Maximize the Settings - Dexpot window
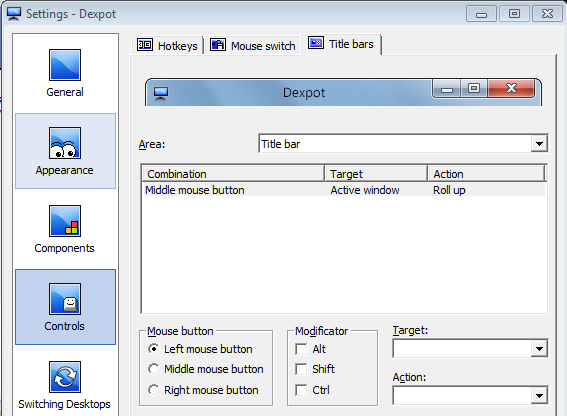 514,14
